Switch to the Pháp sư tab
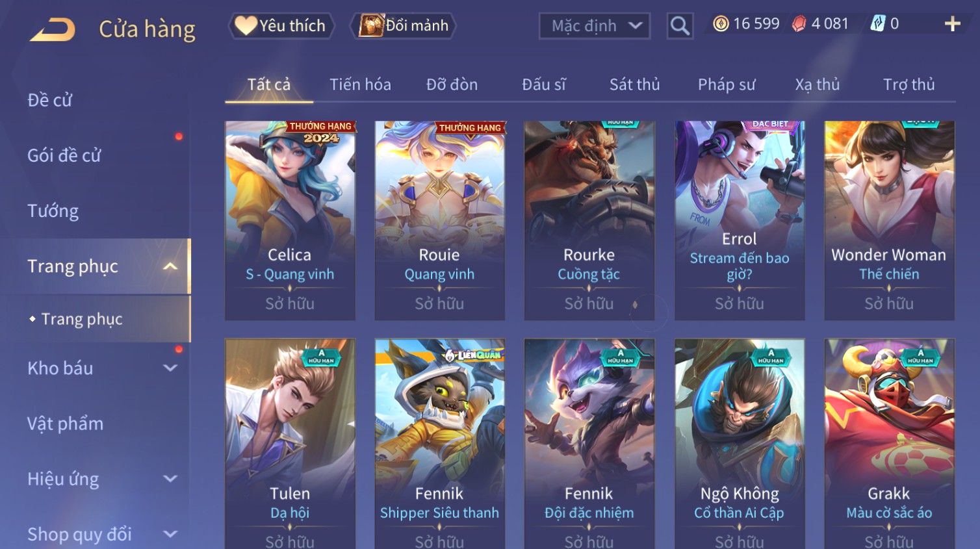This screenshot has width=980, height=549. tap(727, 84)
